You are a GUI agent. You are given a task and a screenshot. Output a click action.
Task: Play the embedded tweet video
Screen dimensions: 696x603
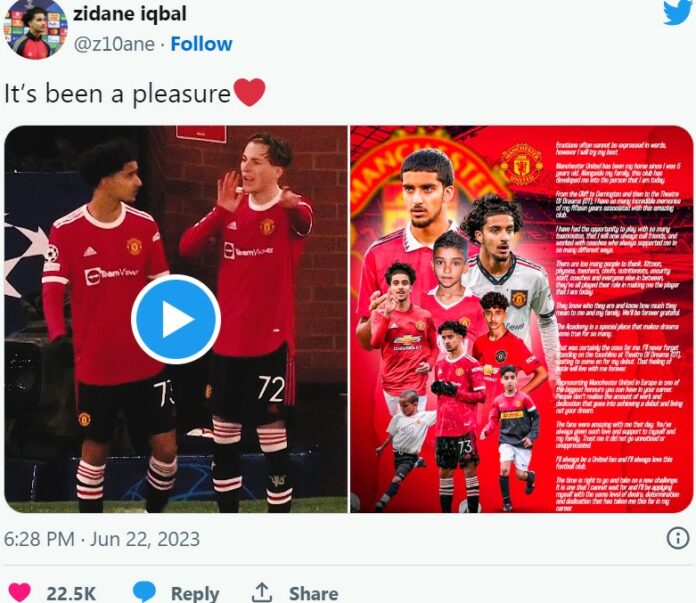click(176, 319)
